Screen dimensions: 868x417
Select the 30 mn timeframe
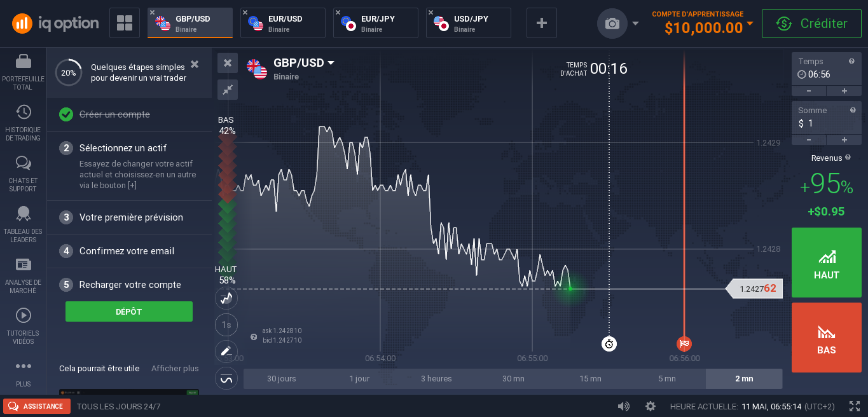coord(513,379)
